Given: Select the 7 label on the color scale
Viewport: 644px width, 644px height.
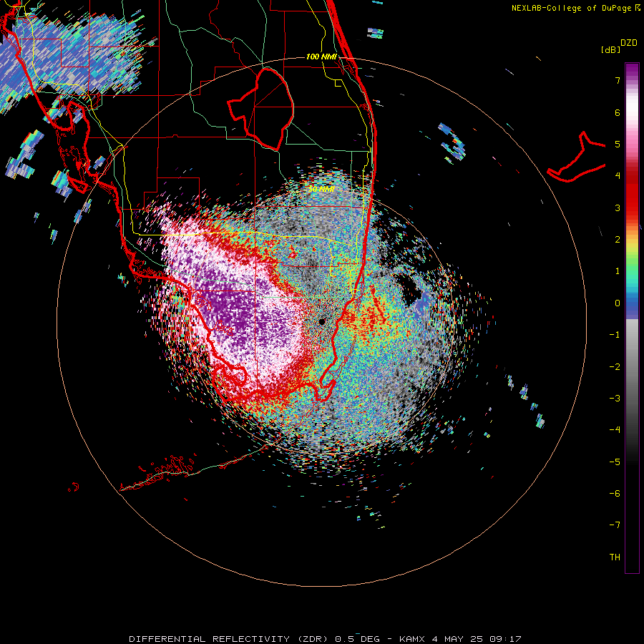Looking at the screenshot, I should click(x=618, y=80).
